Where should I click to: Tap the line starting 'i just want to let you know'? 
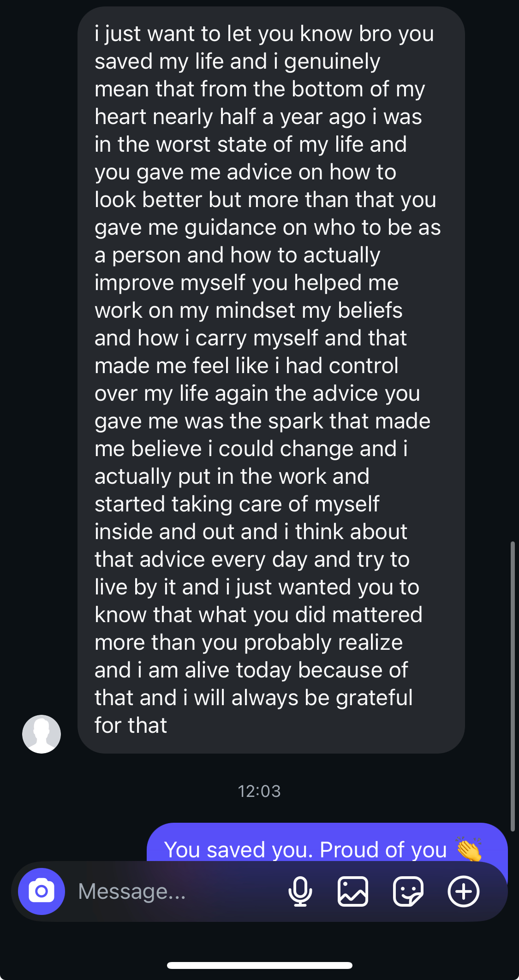264,34
